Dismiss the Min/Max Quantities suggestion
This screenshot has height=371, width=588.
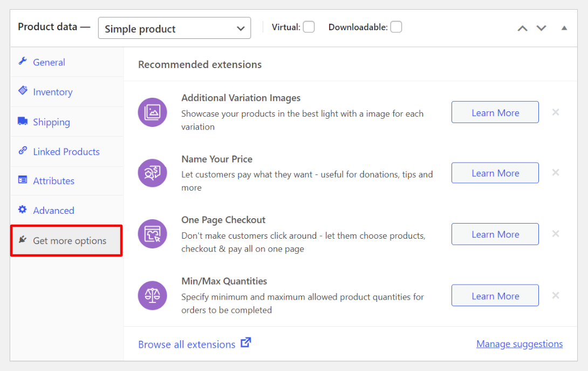(x=556, y=295)
